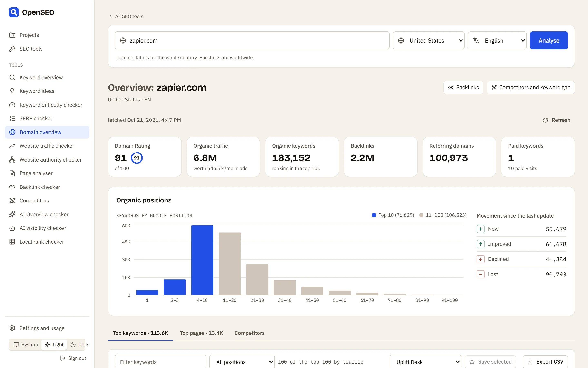Open AI Overview checker

[x=47, y=214]
